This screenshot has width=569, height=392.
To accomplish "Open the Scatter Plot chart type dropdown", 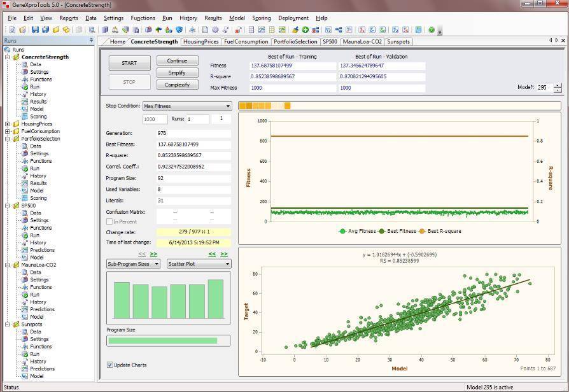I will pyautogui.click(x=199, y=263).
